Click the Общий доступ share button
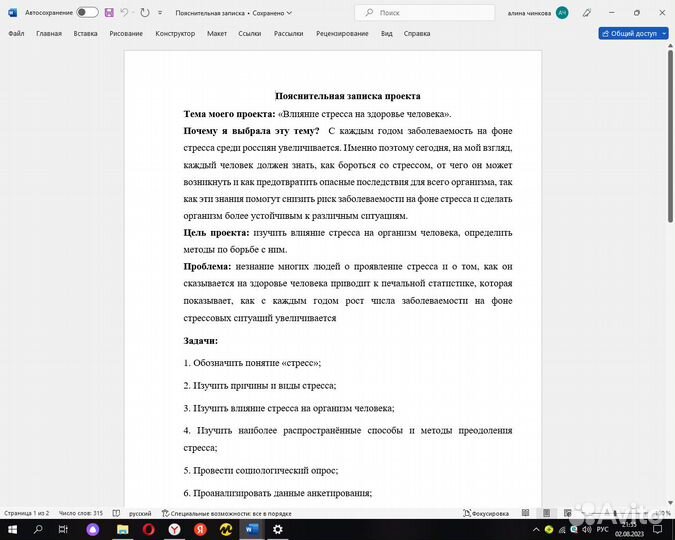675x540 pixels. coord(629,34)
